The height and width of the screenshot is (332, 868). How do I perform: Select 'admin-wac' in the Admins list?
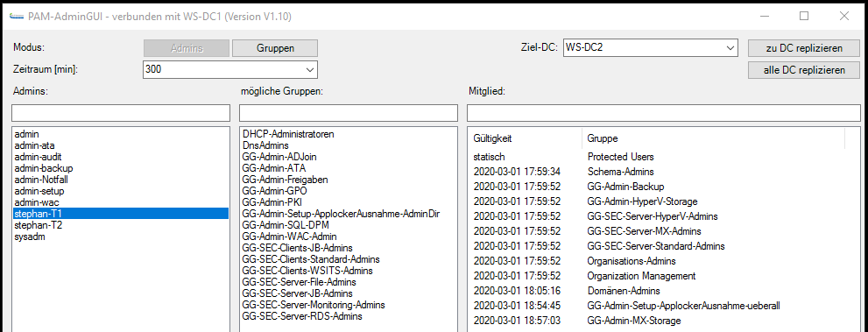(x=121, y=202)
